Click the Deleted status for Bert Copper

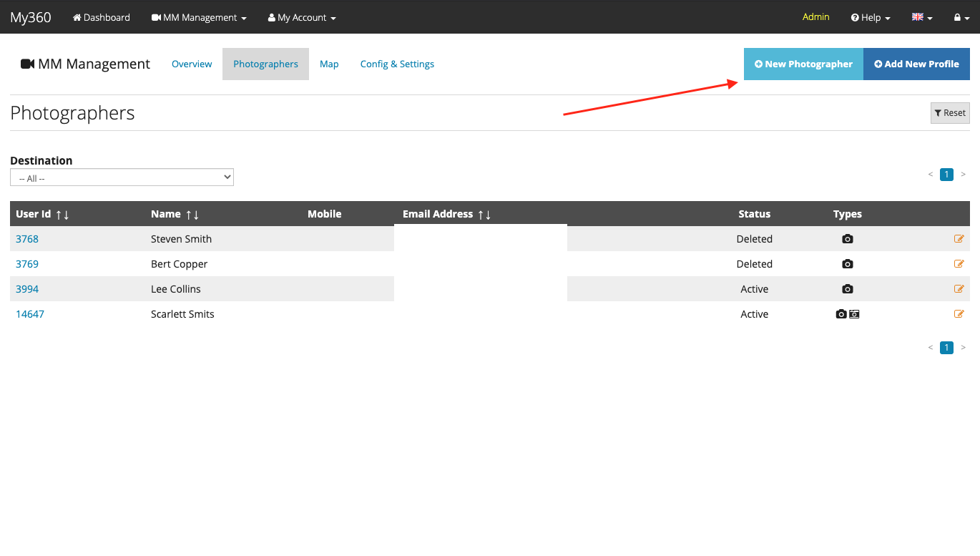pos(755,264)
